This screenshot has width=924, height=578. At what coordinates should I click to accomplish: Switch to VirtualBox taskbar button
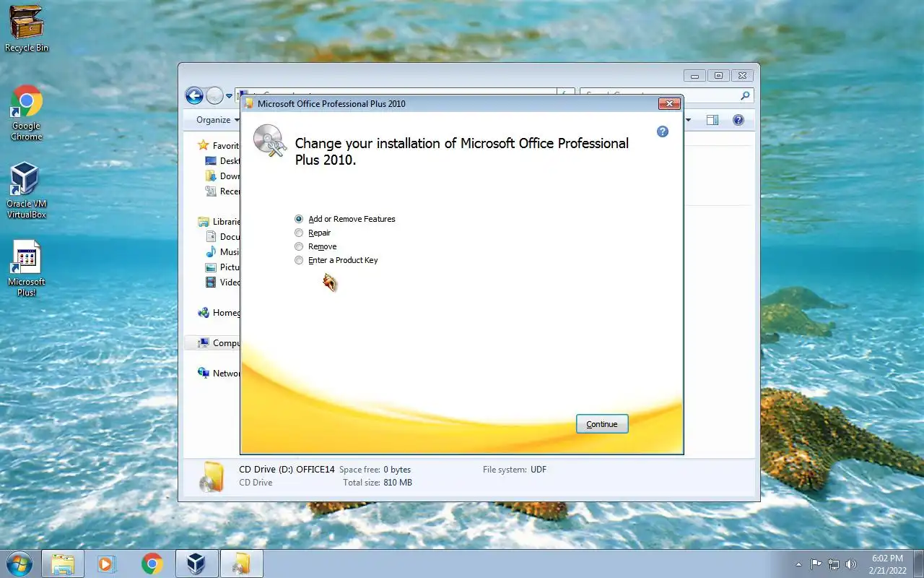point(196,564)
